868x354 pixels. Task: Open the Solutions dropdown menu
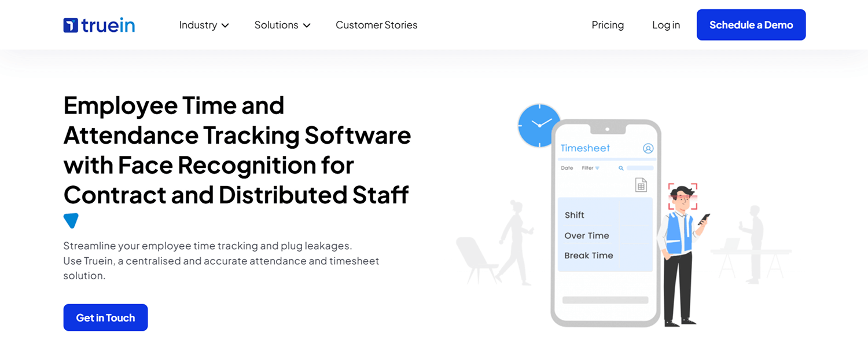[282, 25]
